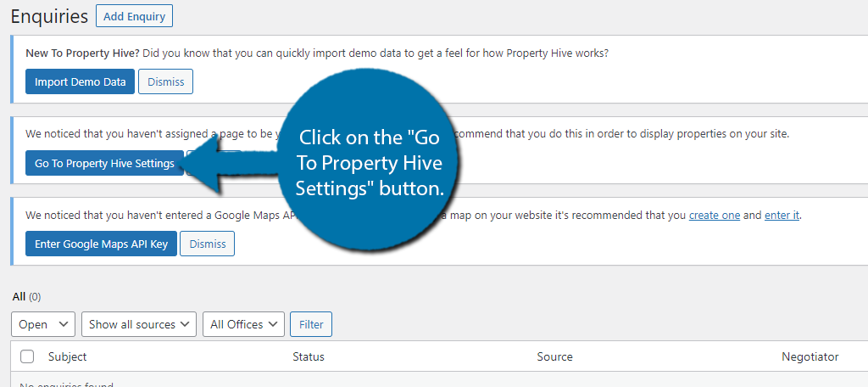Sort by the Subject column header

pos(68,356)
